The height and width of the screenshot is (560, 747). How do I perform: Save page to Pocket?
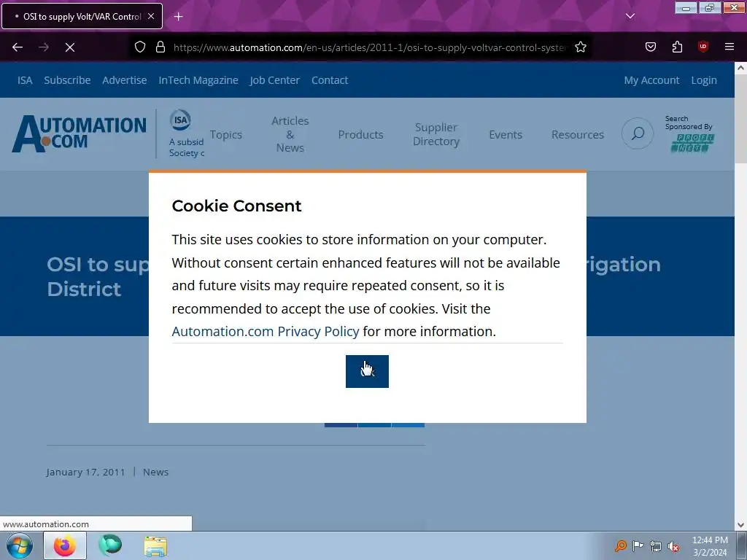pyautogui.click(x=651, y=47)
